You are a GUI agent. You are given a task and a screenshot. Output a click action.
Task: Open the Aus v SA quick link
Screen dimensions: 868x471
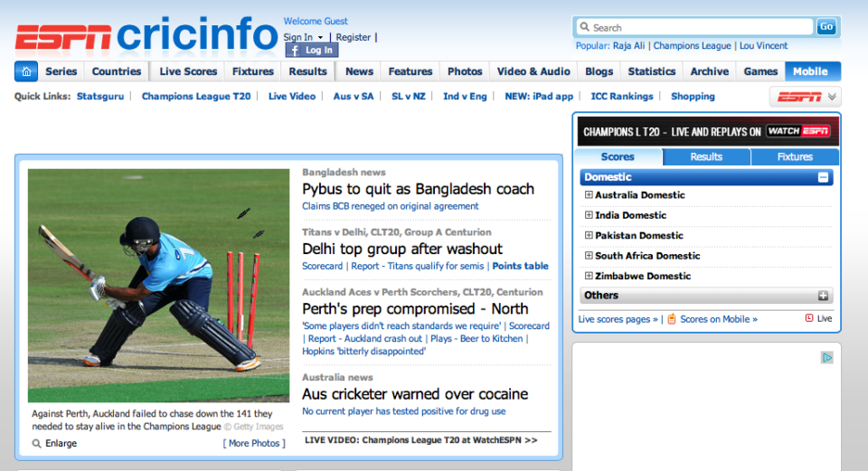[354, 97]
